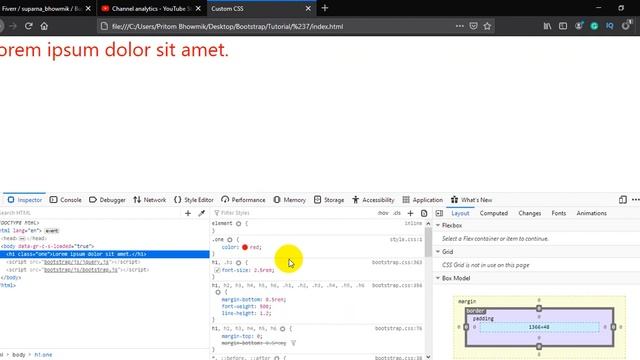Switch to the Fonts sidebar tab
Viewport: 640px width, 360px height.
pyautogui.click(x=558, y=213)
